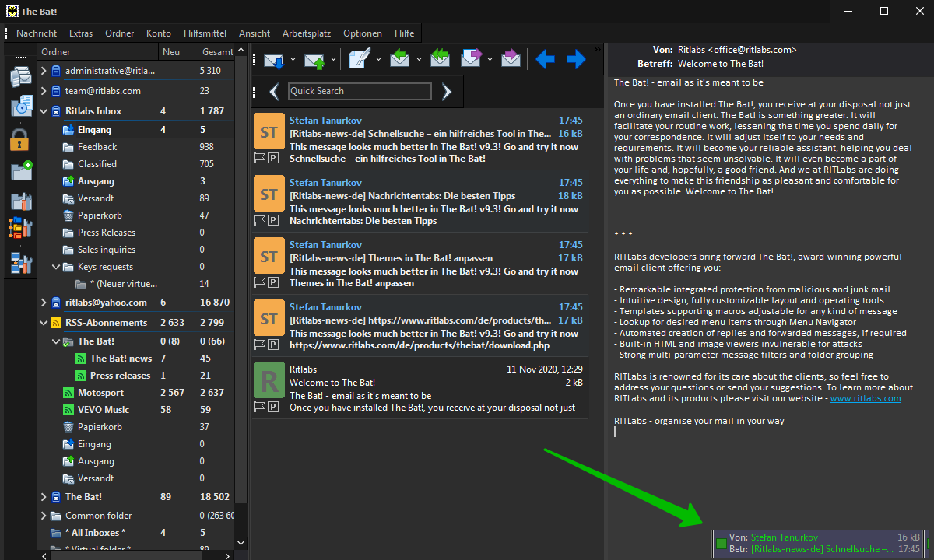Screen dimensions: 934x560
Task: Click the send queued mail toolbar icon
Action: coord(315,59)
